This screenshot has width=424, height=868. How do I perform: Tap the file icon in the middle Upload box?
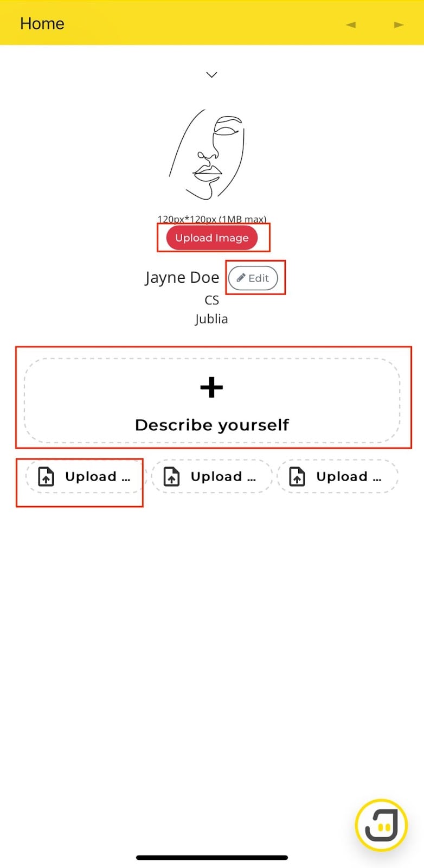(x=172, y=476)
